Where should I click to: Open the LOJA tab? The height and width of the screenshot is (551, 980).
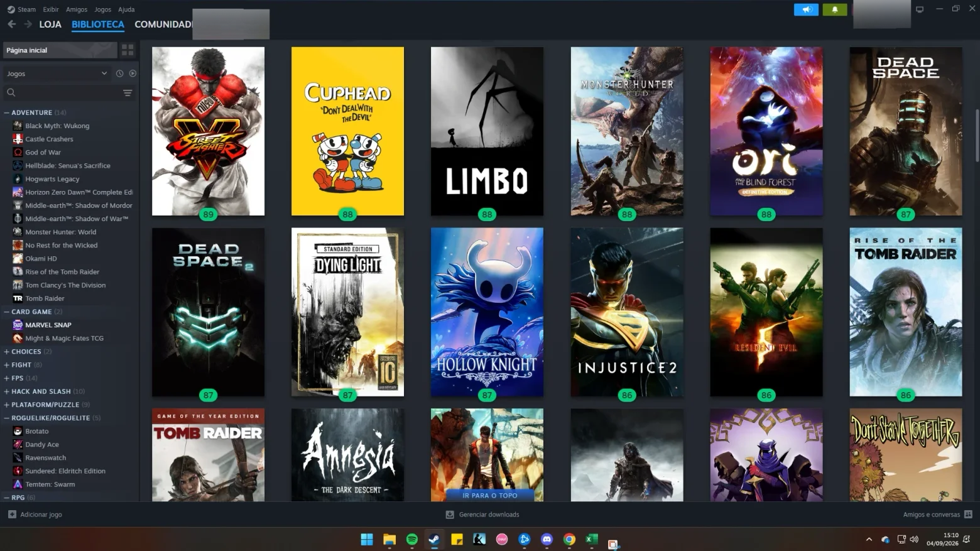point(50,24)
